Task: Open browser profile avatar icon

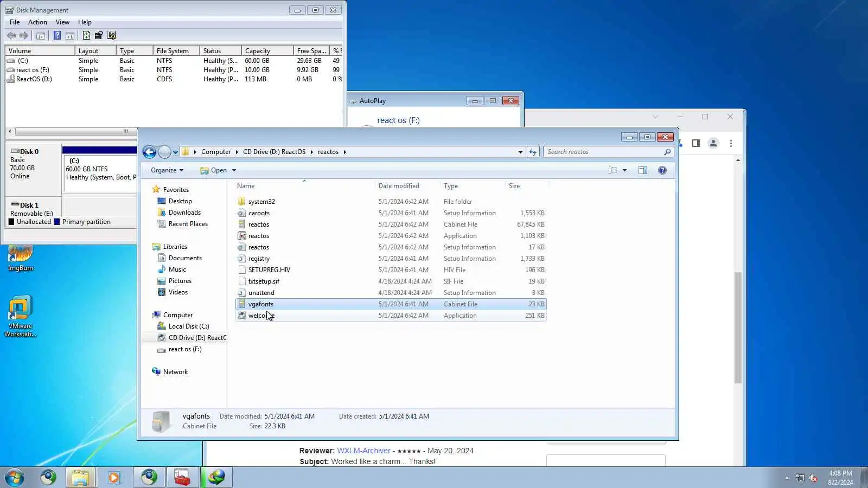Action: tap(713, 143)
